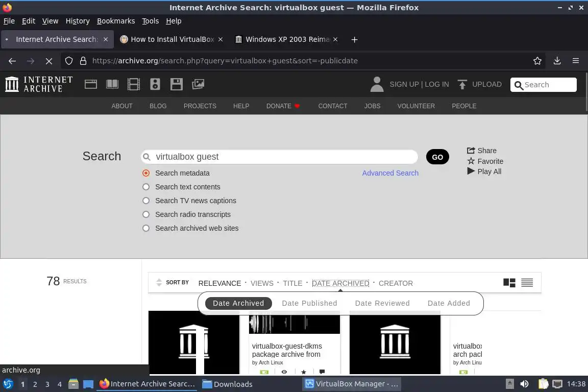Toggle sort direction arrows
The width and height of the screenshot is (588, 392).
(159, 282)
